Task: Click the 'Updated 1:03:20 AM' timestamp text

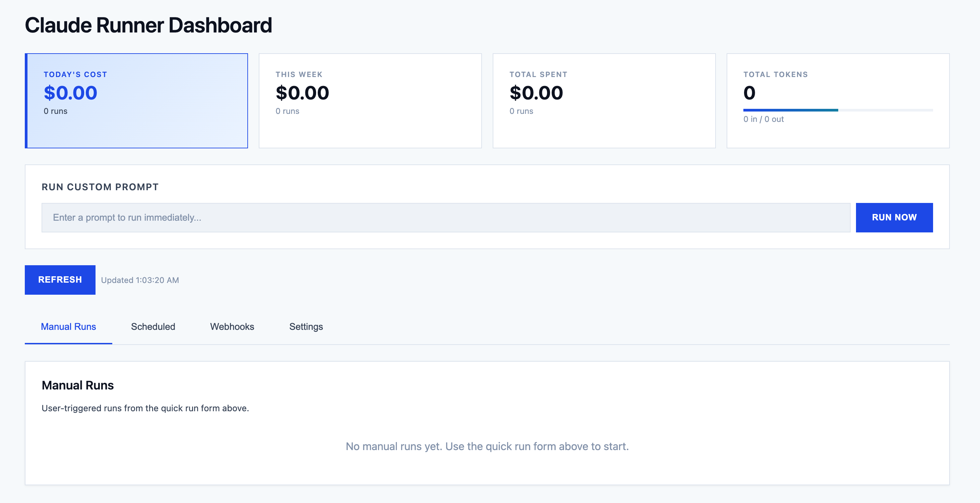Action: coord(140,280)
